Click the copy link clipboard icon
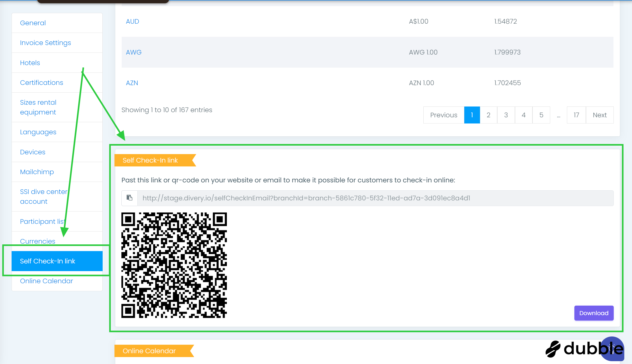Screen dimensions: 632x364 (x=129, y=198)
